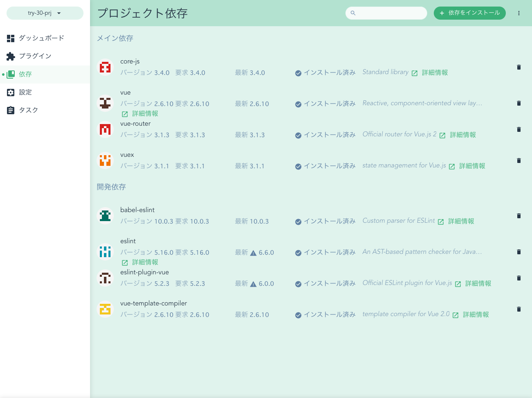Open 詳細情報 link for vuex
The height and width of the screenshot is (398, 532).
467,166
